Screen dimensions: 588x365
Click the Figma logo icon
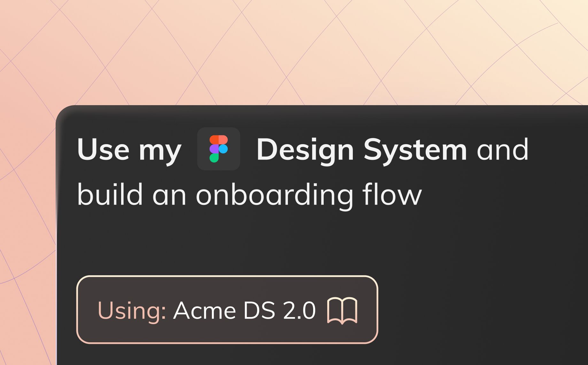pos(219,149)
